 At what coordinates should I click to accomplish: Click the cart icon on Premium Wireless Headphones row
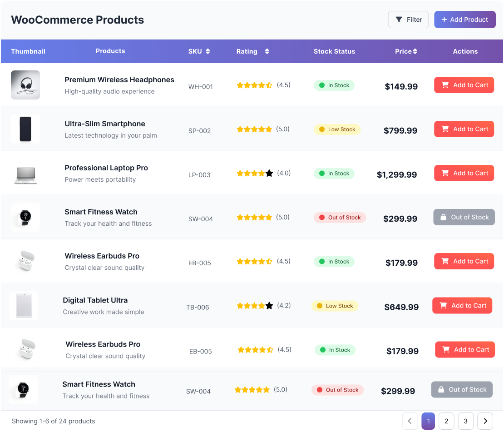[444, 85]
